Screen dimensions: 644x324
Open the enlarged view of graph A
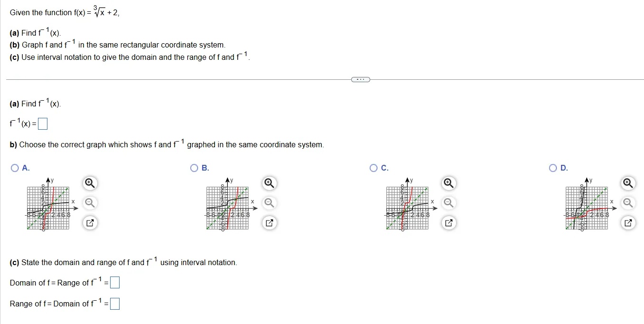(x=90, y=223)
